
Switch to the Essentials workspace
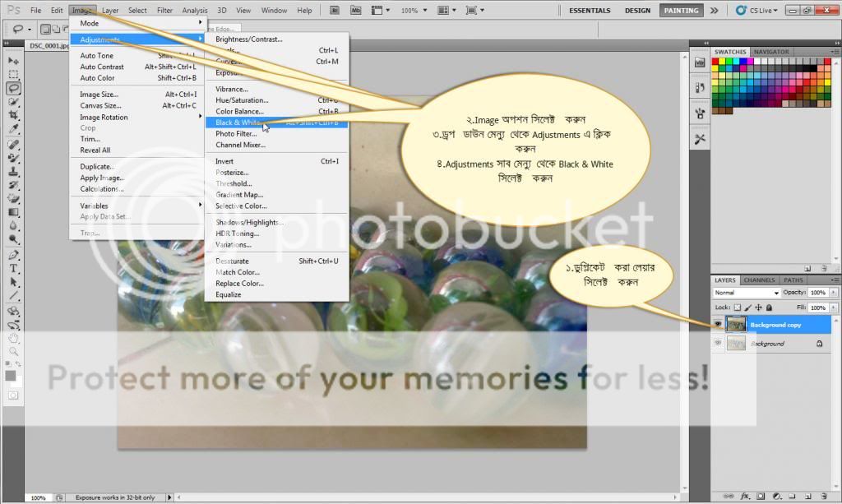pyautogui.click(x=590, y=11)
